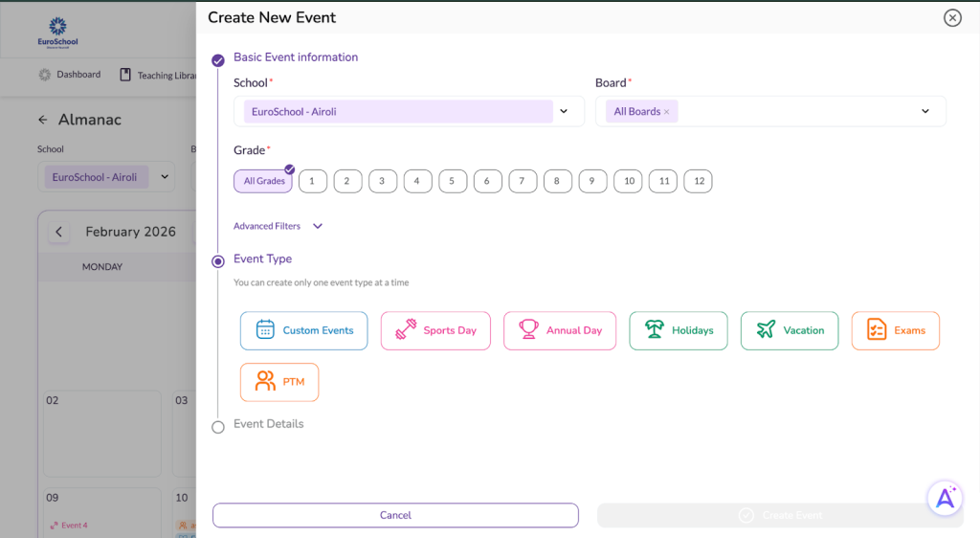Toggle the All Grades chip
This screenshot has width=980, height=538.
pos(263,181)
